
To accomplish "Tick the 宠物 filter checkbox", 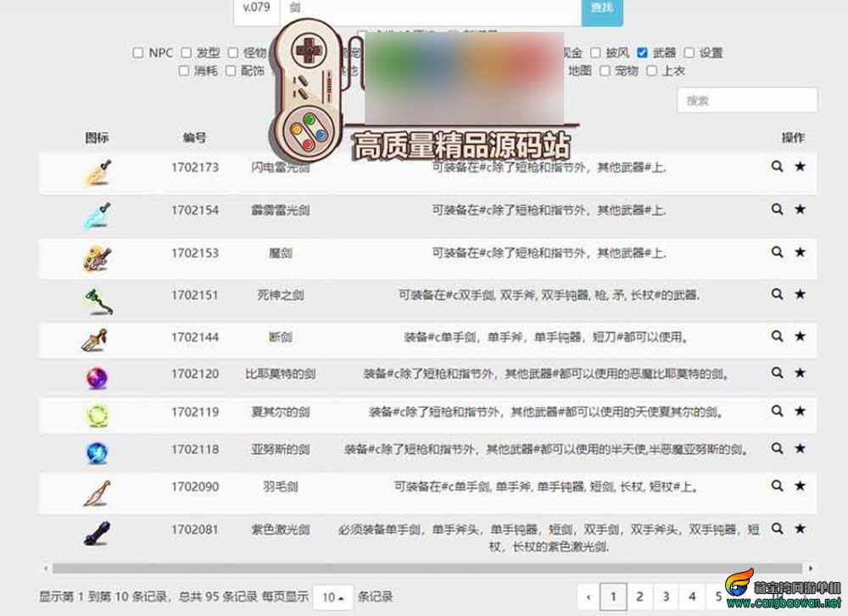I will click(605, 71).
